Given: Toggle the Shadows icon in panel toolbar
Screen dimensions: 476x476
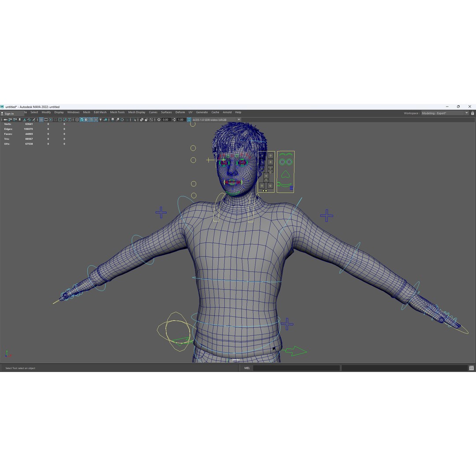Looking at the screenshot, I should (106, 119).
